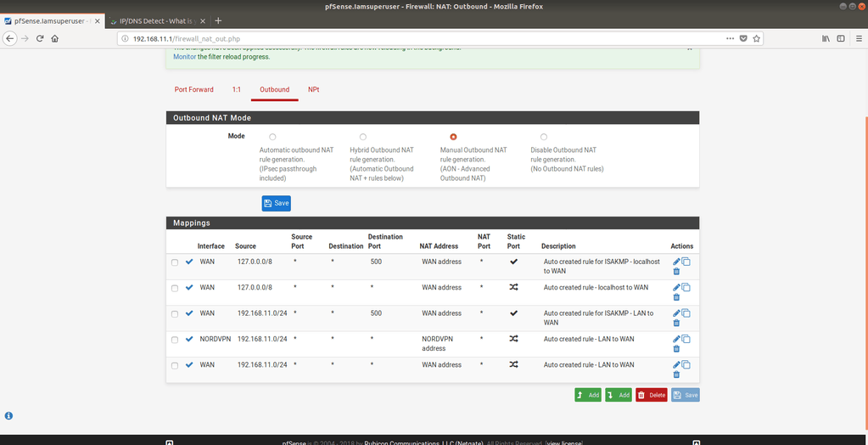The height and width of the screenshot is (445, 868).
Task: Bookmark this page with the star icon
Action: coord(756,38)
